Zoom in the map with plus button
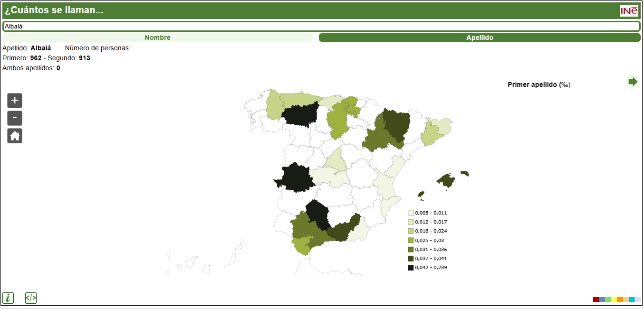Screen dimensions: 644x309 click(x=15, y=101)
